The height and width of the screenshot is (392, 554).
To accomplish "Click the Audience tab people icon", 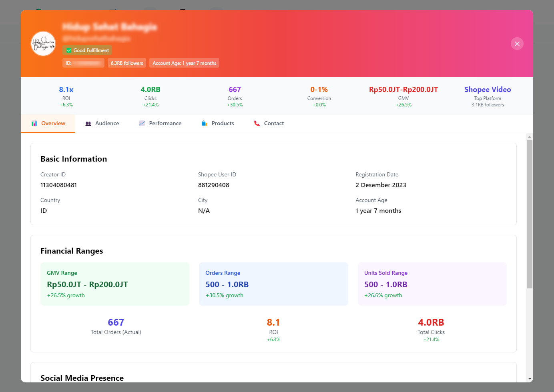I will 88,124.
